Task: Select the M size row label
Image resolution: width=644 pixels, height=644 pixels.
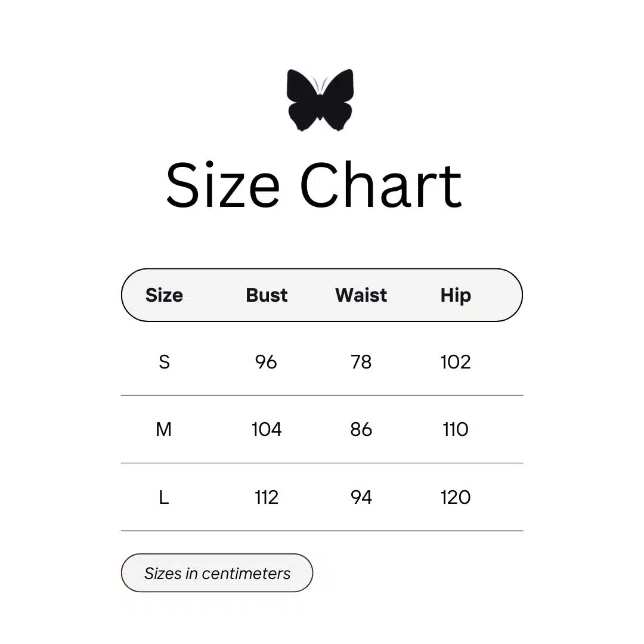Action: 163,429
